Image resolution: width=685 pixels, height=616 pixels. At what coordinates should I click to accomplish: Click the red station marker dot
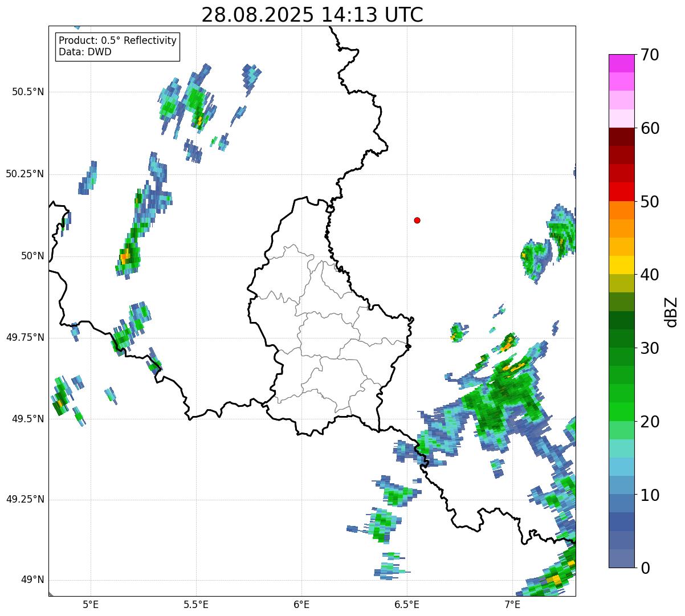417,220
